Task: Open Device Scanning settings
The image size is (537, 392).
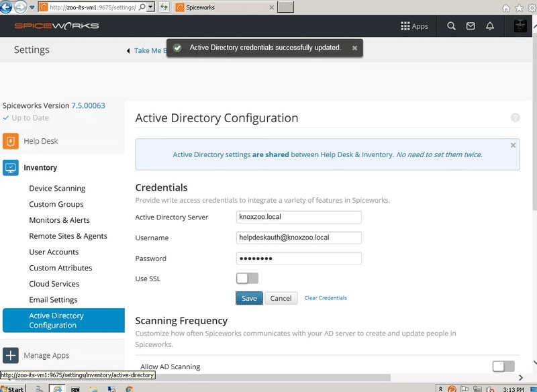Action: 57,189
